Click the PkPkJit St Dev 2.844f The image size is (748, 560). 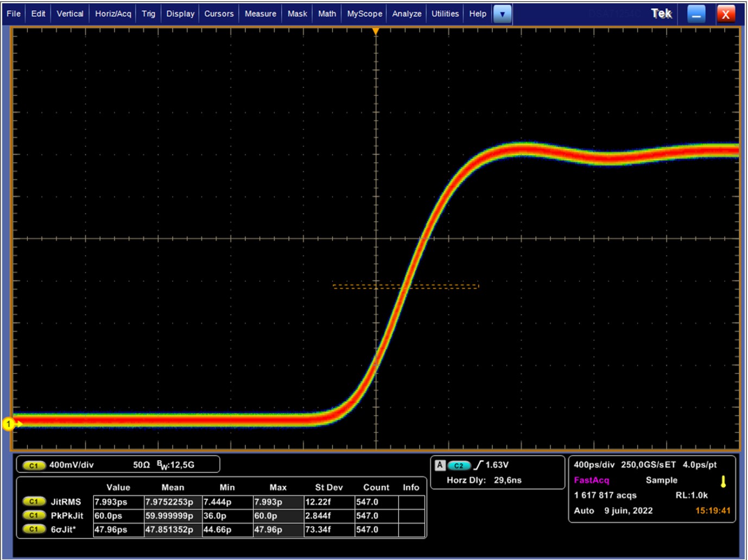tap(329, 516)
